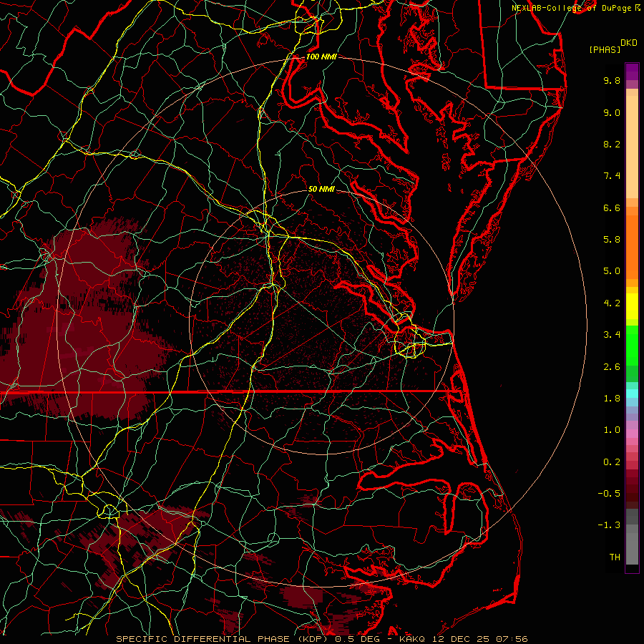Click the 4.2 value on the color scale
The image size is (644, 644).
coord(612,303)
